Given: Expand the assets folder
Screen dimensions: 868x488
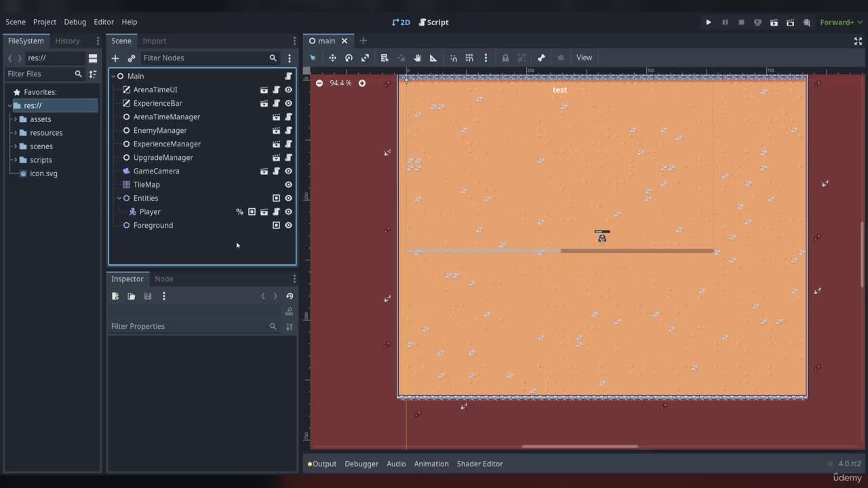Looking at the screenshot, I should click(15, 119).
